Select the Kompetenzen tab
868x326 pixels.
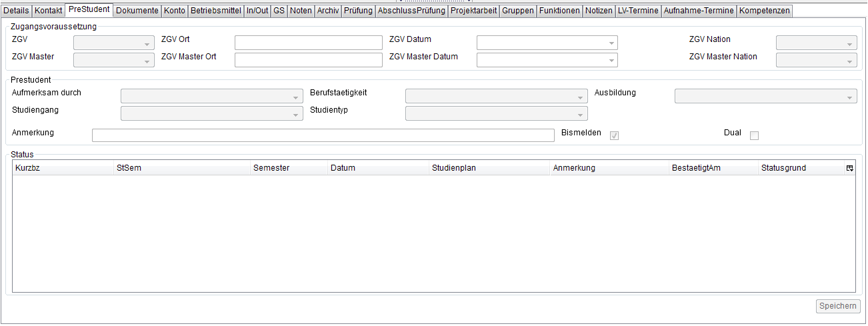(765, 11)
